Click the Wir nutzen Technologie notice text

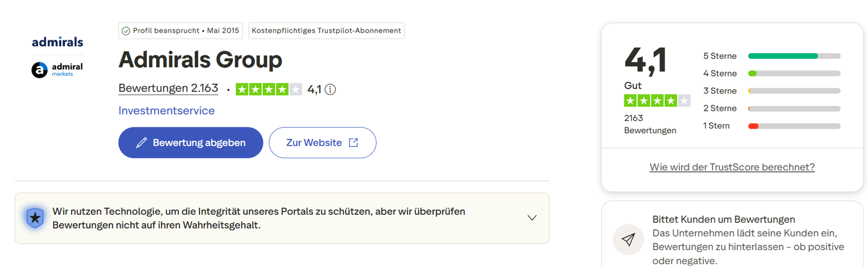[259, 218]
